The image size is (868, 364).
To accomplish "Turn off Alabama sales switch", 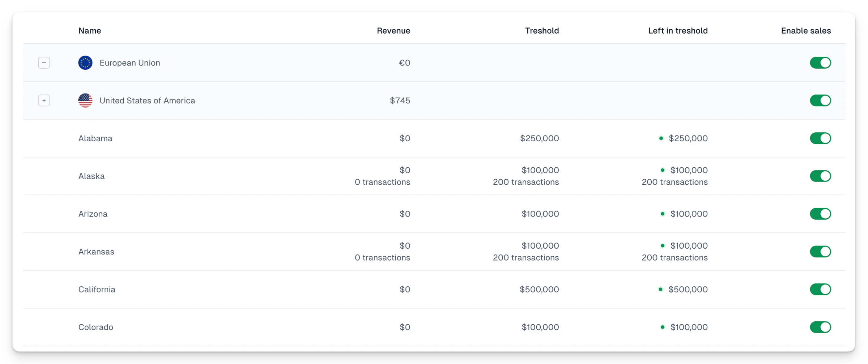I will pos(820,138).
